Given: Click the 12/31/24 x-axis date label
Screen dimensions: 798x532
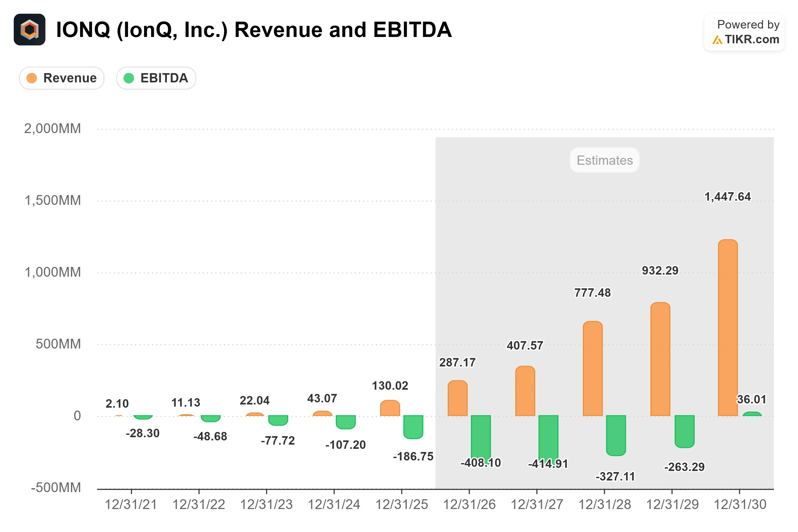Looking at the screenshot, I should point(334,505).
